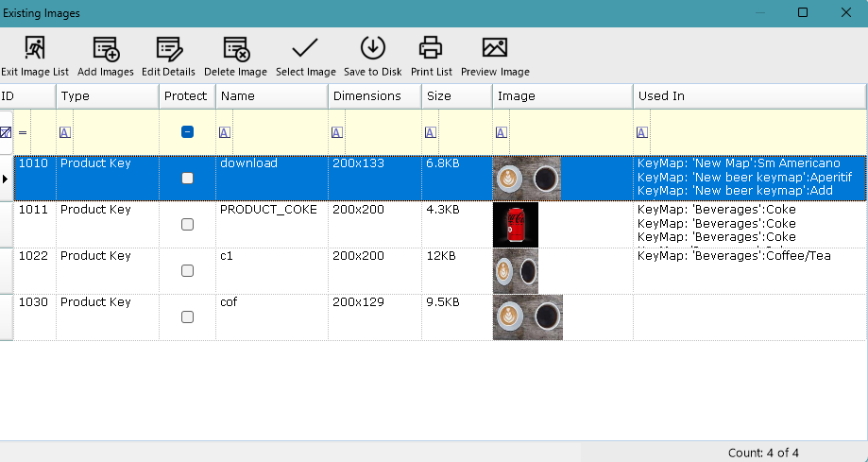Toggle Protect checkbox for the download image
Viewport: 868px width, 462px height.
coord(187,179)
